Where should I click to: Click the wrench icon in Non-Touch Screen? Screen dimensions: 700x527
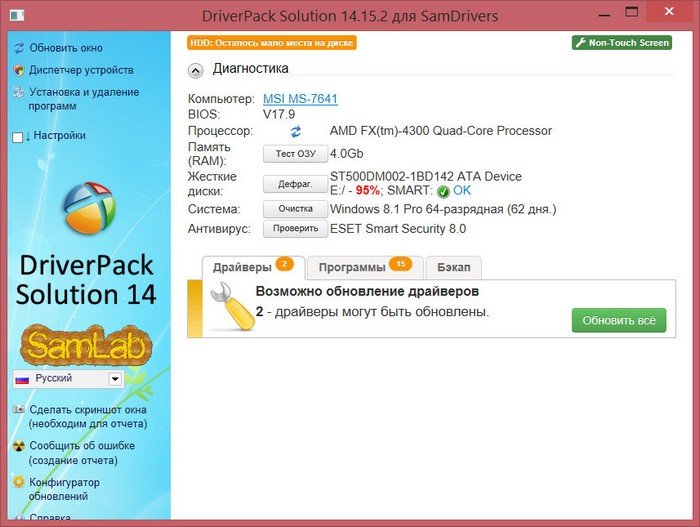coord(580,43)
